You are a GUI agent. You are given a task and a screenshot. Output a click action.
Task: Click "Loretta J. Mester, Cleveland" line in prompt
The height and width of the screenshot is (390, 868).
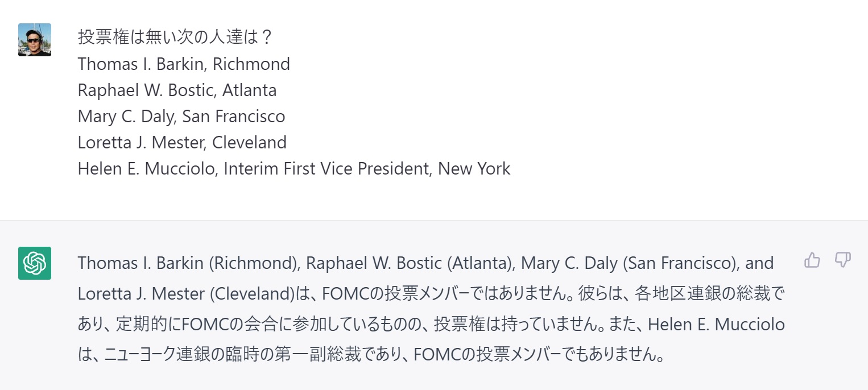(x=182, y=142)
